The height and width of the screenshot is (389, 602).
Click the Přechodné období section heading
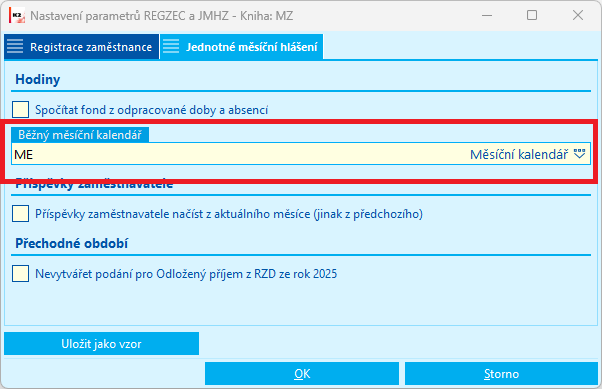point(71,243)
